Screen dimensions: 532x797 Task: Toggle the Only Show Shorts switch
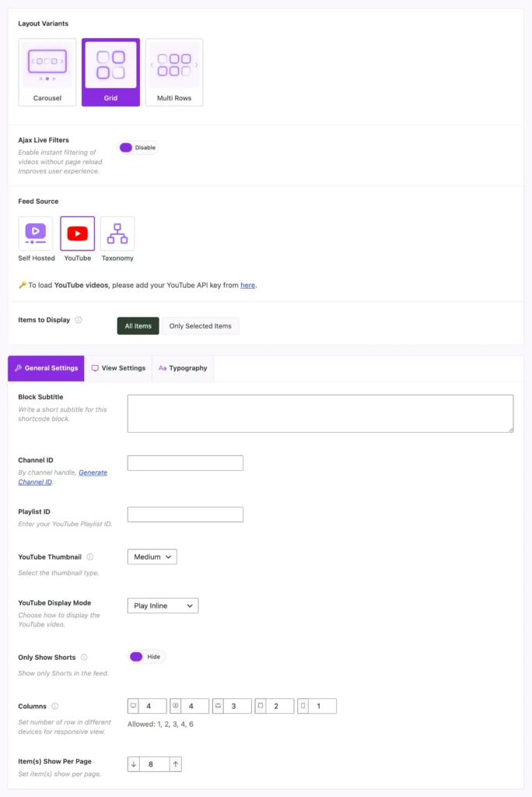(147, 657)
